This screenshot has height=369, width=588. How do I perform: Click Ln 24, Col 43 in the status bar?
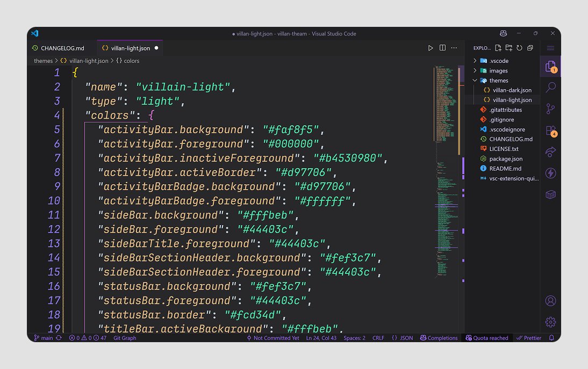[x=321, y=338]
